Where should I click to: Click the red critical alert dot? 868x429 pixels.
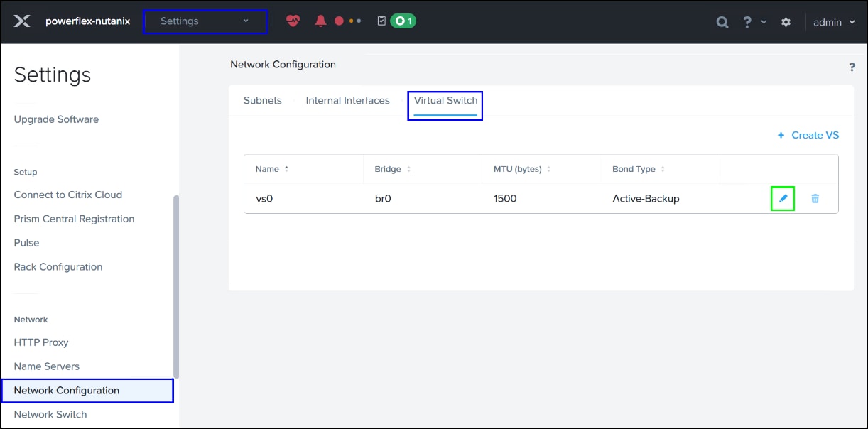click(x=339, y=21)
